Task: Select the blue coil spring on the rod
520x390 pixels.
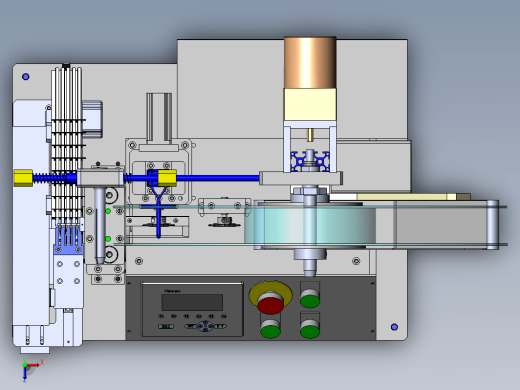Action: [49, 178]
